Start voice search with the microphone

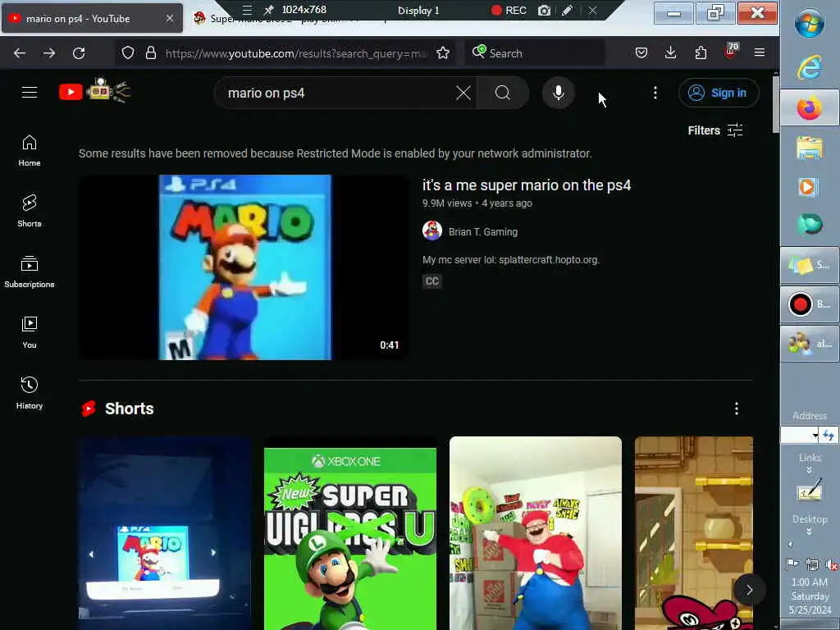(x=558, y=94)
